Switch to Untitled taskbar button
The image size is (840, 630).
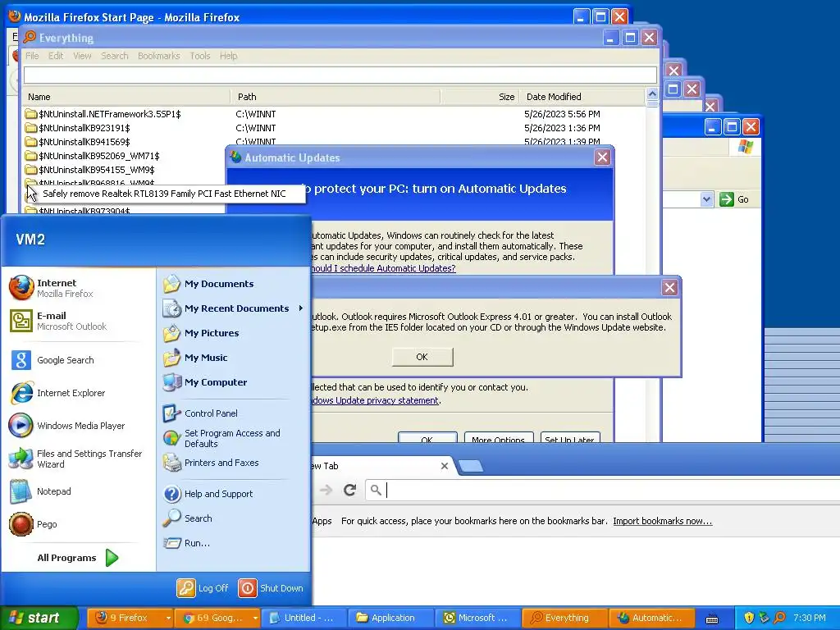tap(304, 618)
